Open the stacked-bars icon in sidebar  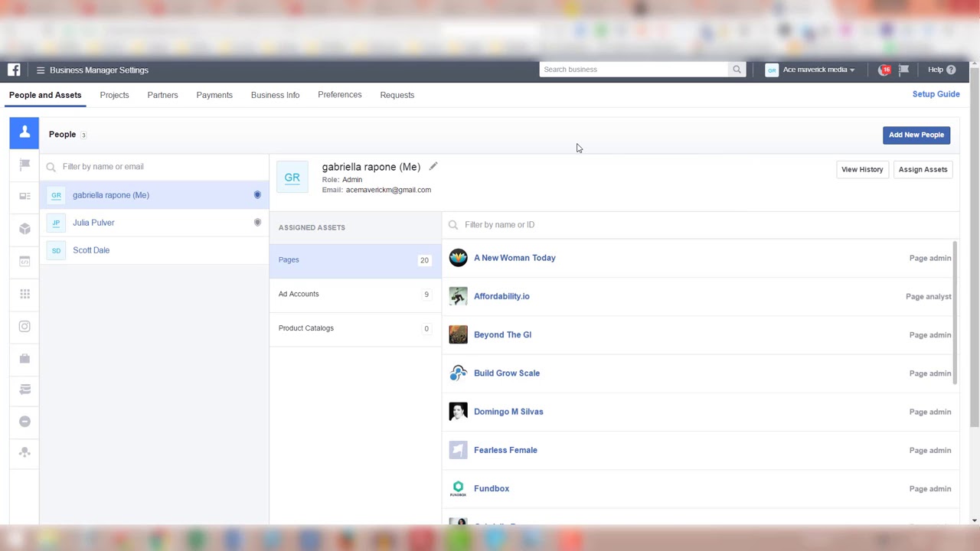(x=24, y=390)
